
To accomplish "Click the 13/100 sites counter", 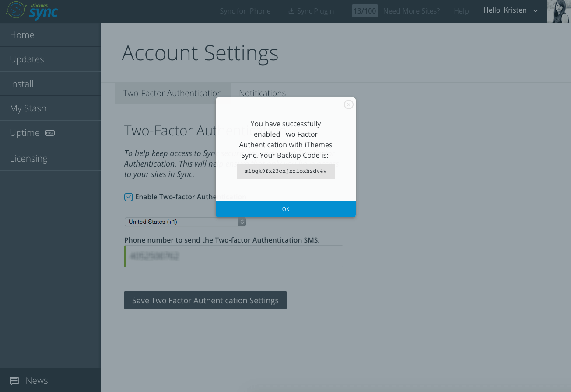I will 364,11.
